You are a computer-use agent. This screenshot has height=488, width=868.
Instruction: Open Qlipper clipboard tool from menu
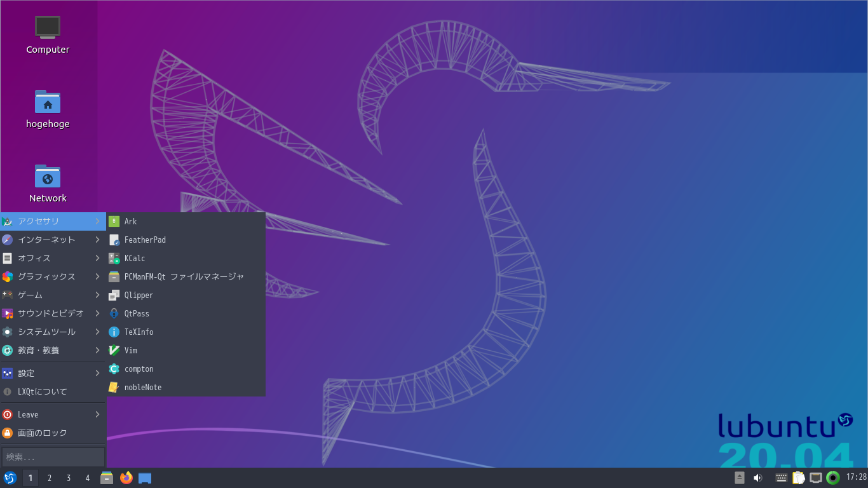point(186,295)
